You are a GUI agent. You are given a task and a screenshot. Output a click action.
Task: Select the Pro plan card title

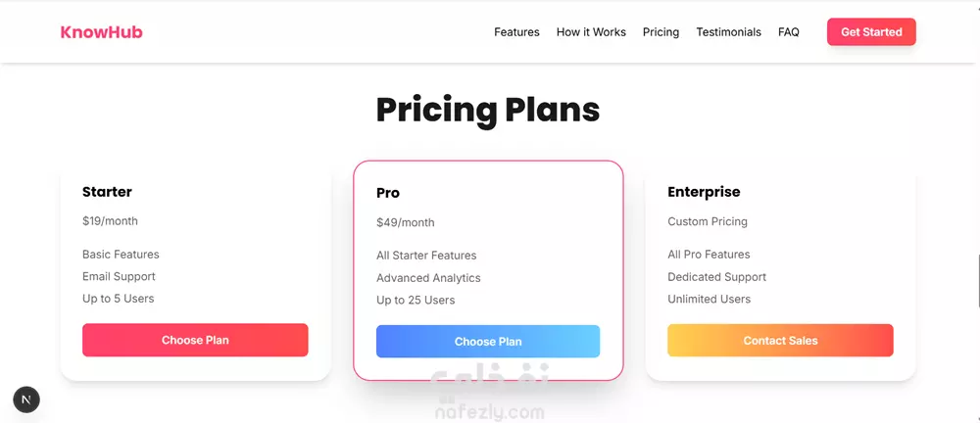click(387, 193)
